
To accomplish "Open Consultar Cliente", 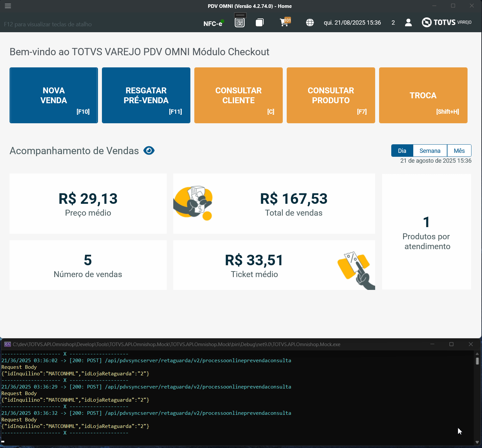I will 238,95.
